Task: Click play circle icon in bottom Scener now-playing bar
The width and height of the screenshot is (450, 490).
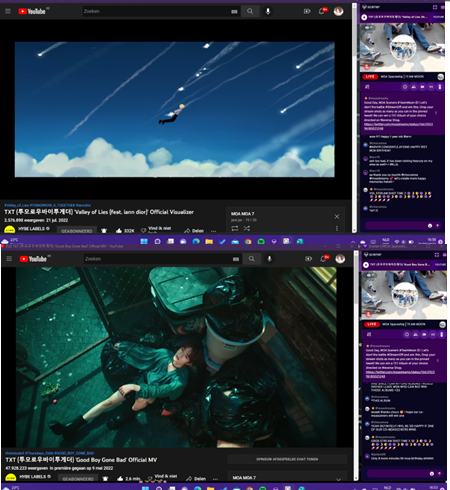Action: (366, 265)
